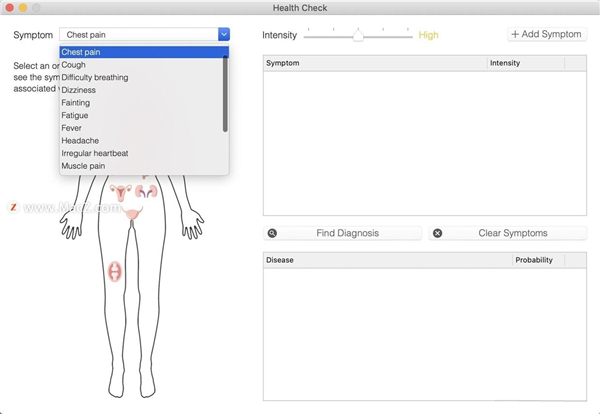Pick Dizziness from the symptom list
600x414 pixels.
(x=79, y=90)
